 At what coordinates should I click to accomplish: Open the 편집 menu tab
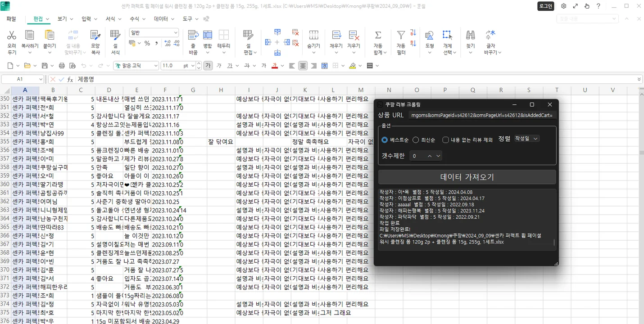coord(38,19)
